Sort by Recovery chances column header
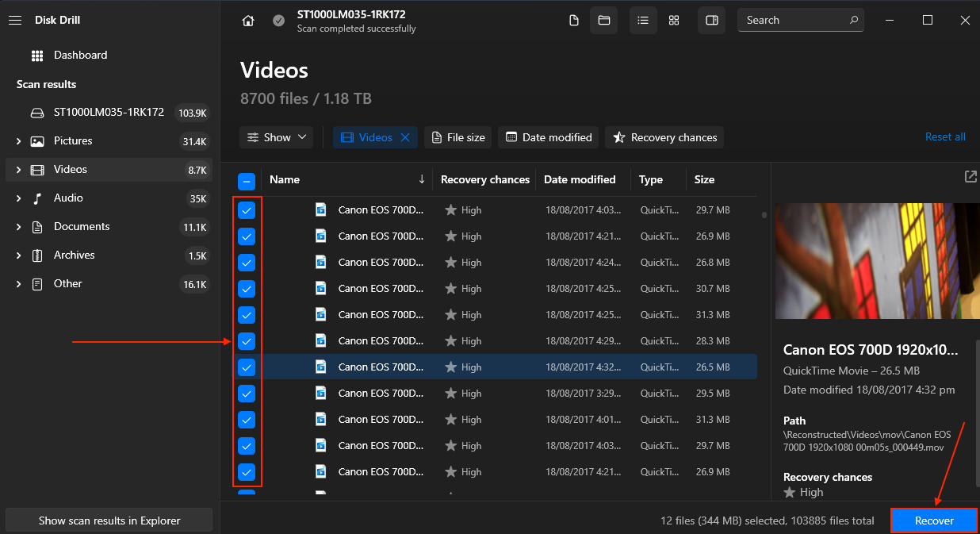The width and height of the screenshot is (980, 534). 485,179
